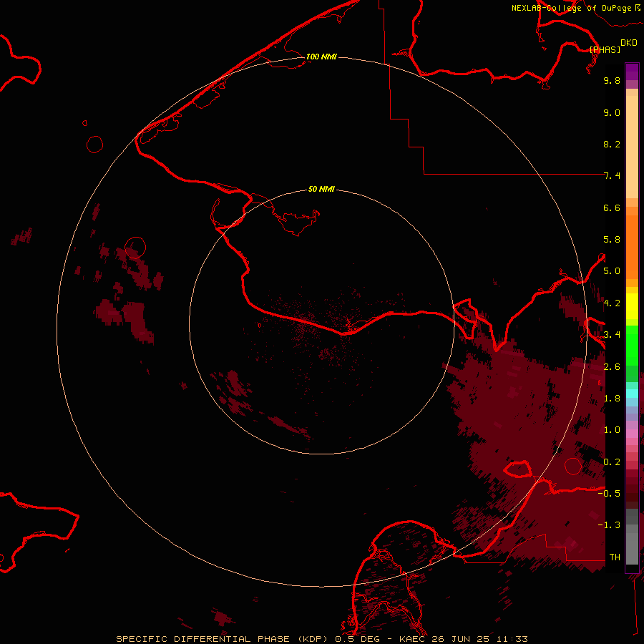Click the 1.8 value on the scale

612,399
